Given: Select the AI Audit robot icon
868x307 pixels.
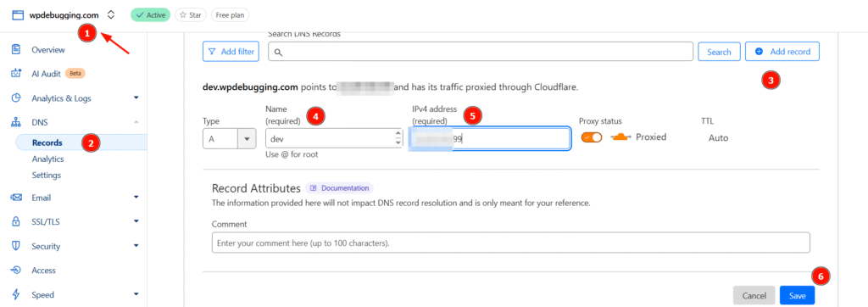Looking at the screenshot, I should pos(17,74).
